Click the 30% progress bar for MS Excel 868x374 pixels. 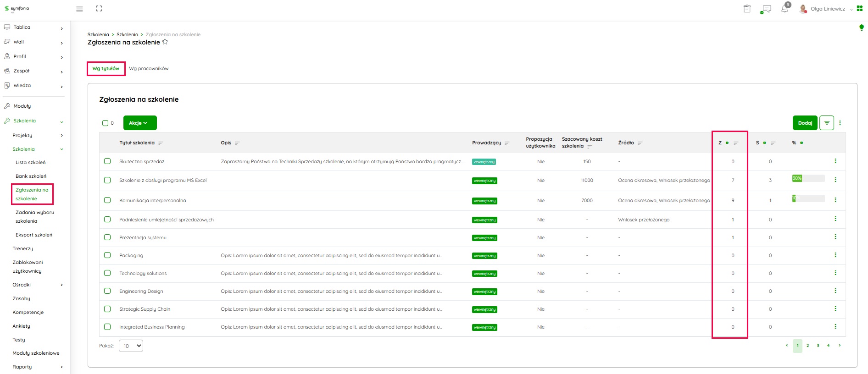pyautogui.click(x=808, y=178)
